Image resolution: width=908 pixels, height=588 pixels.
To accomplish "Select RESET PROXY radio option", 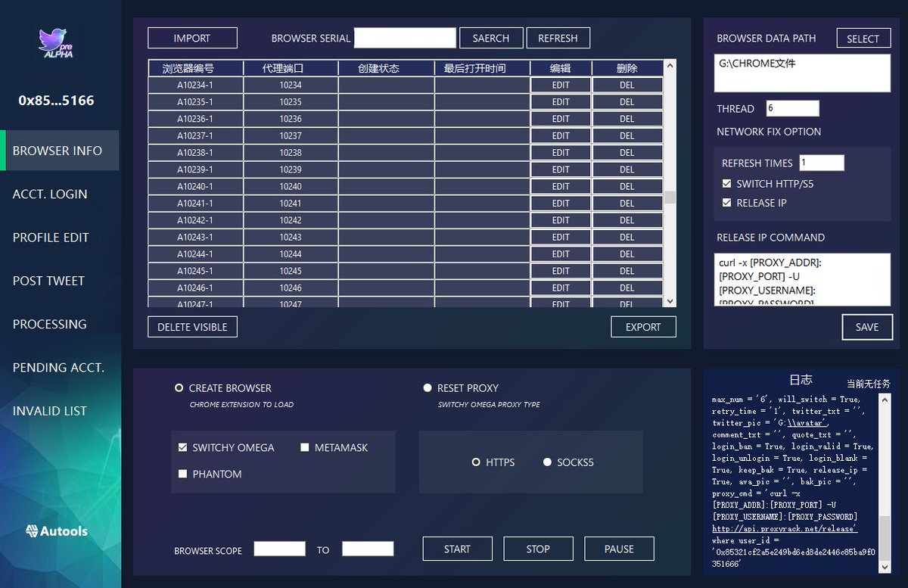I will tap(428, 387).
